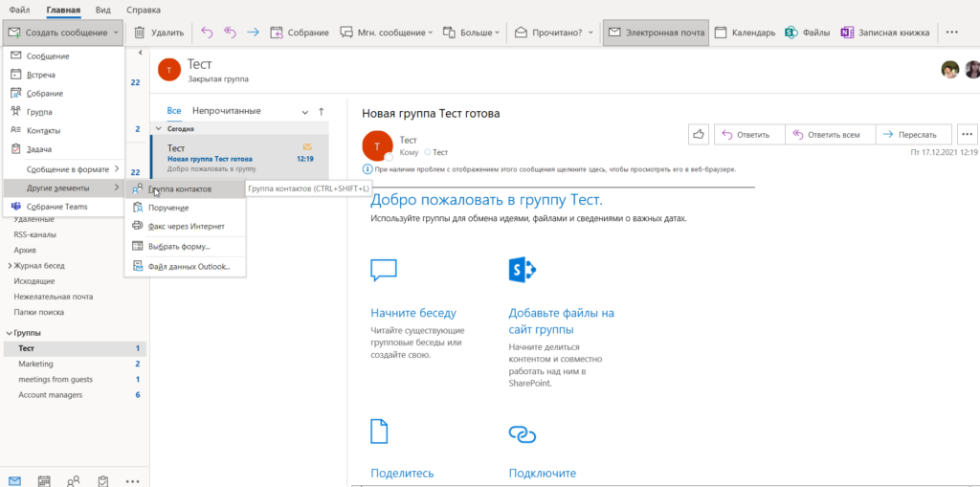Screen dimensions: 980x487
Task: Expand the Другие элементы submenu
Action: [x=64, y=188]
